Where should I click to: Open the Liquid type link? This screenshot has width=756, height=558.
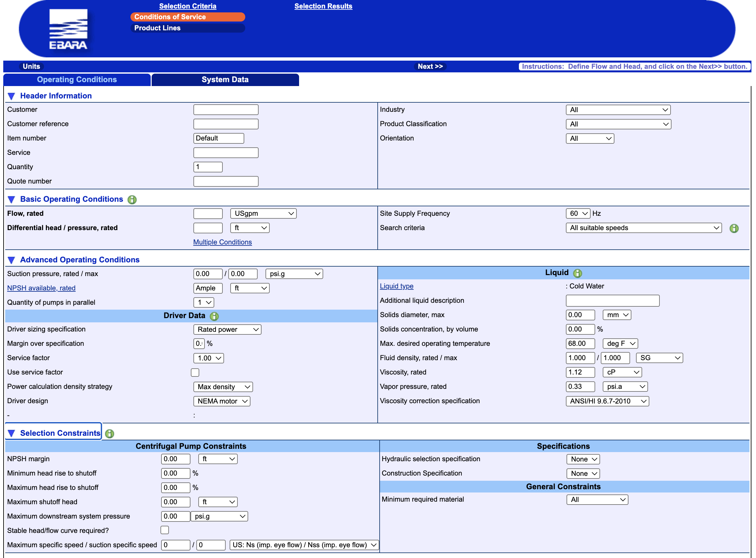396,286
